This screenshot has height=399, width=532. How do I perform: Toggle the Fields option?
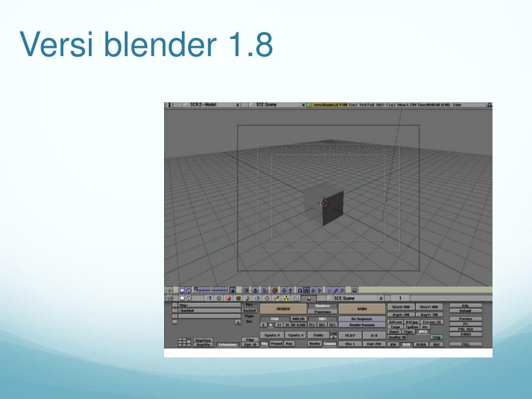pyautogui.click(x=318, y=335)
